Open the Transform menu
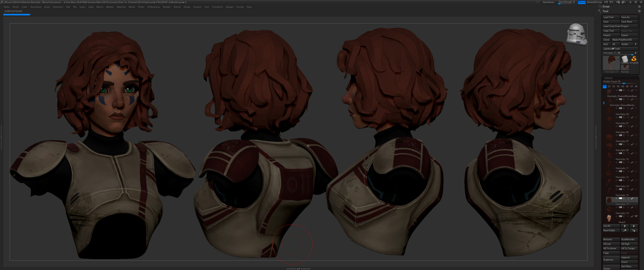 point(217,7)
